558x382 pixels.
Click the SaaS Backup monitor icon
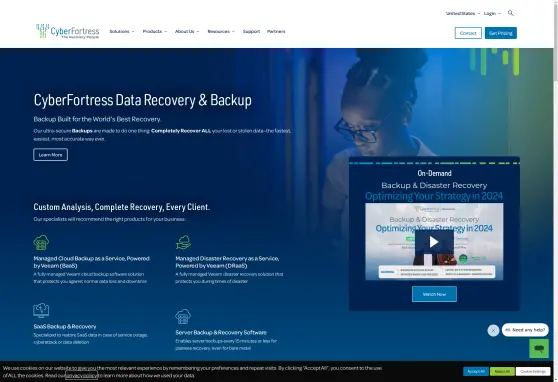click(41, 310)
